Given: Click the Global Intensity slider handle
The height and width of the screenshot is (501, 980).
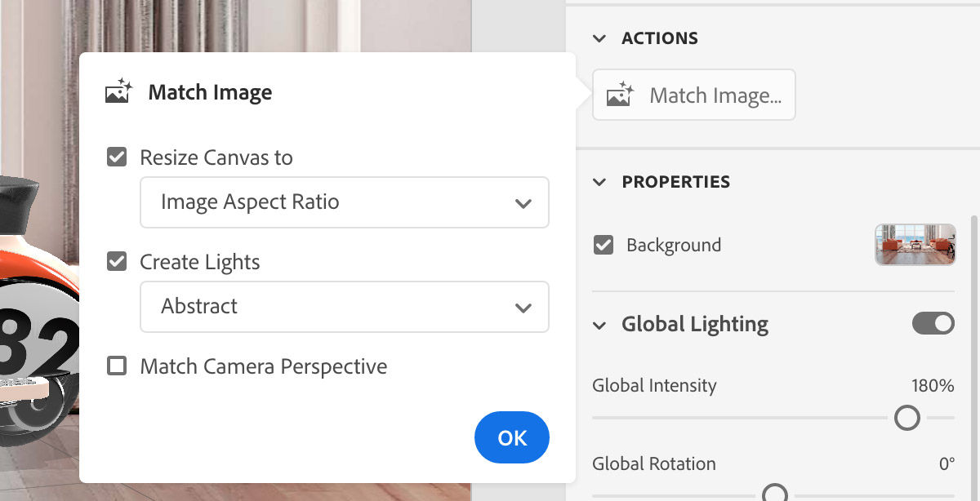Looking at the screenshot, I should click(x=906, y=418).
